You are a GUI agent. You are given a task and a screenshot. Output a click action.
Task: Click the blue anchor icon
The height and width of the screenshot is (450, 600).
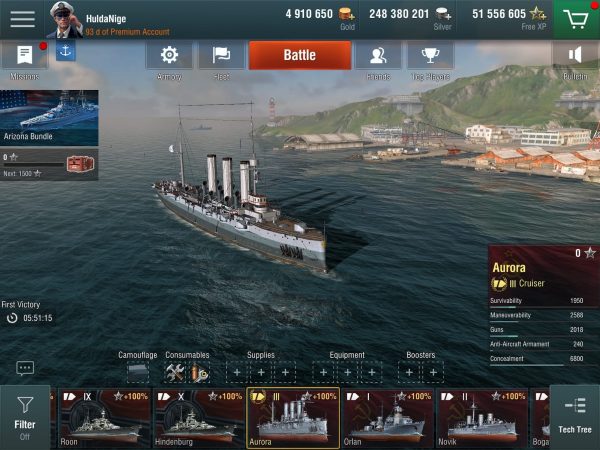[x=65, y=51]
